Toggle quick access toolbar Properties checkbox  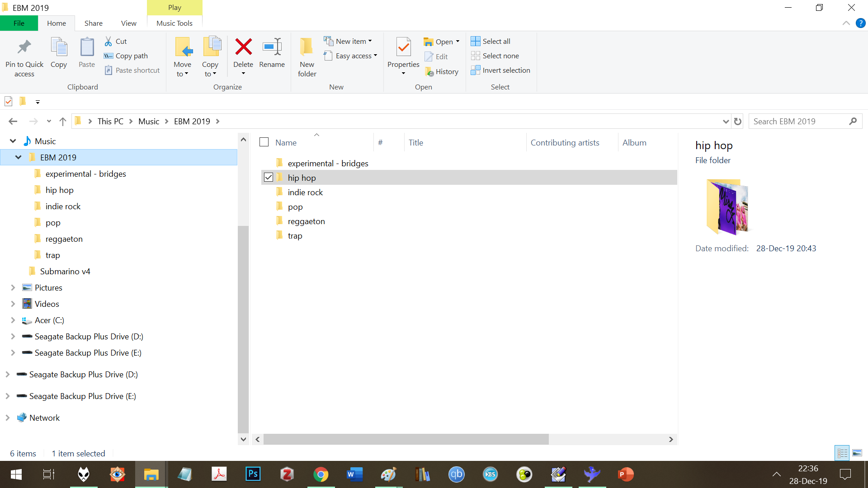coord(9,102)
